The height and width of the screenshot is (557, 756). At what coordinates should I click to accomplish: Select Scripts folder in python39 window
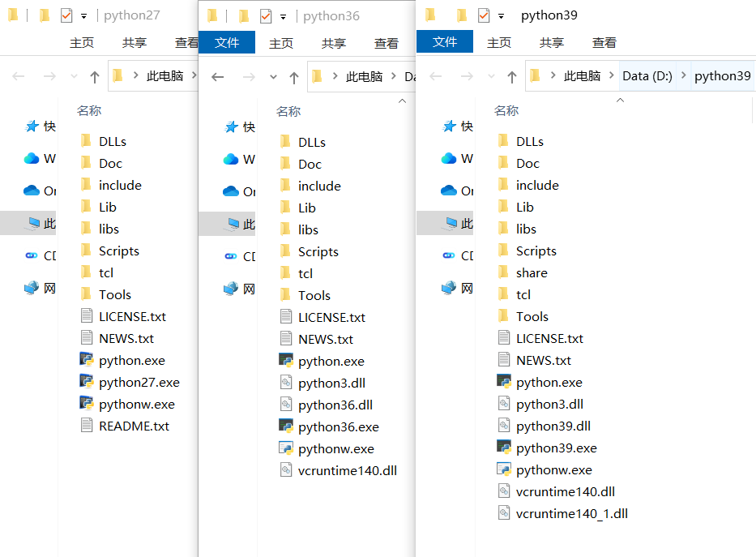click(x=536, y=251)
